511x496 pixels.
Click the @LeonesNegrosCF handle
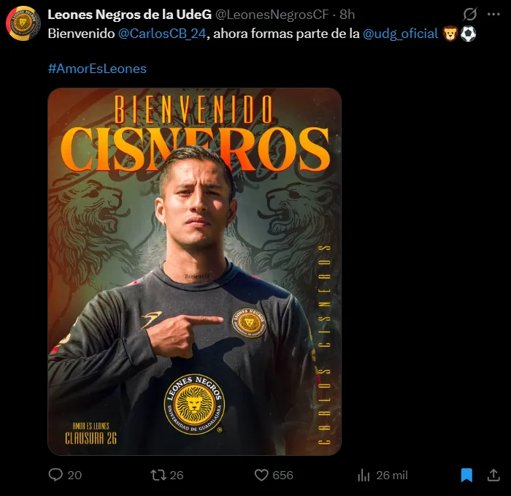point(273,14)
